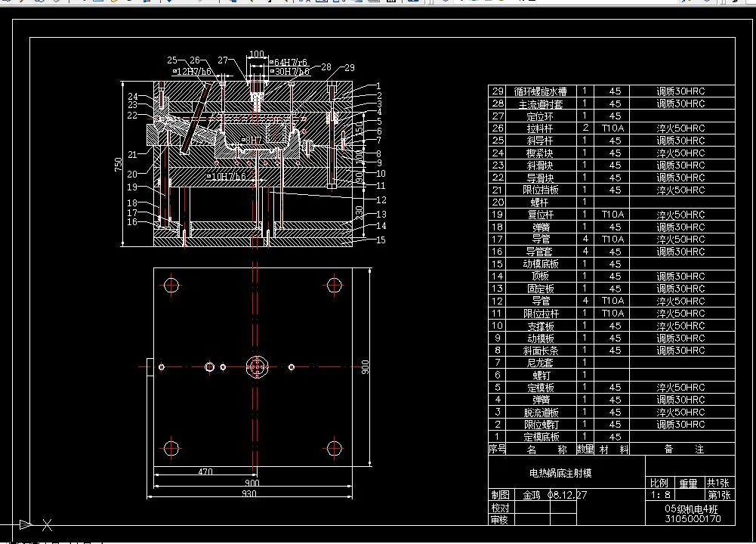This screenshot has height=544, width=756.
Task: Select the 脱流道板 part name
Action: click(541, 413)
